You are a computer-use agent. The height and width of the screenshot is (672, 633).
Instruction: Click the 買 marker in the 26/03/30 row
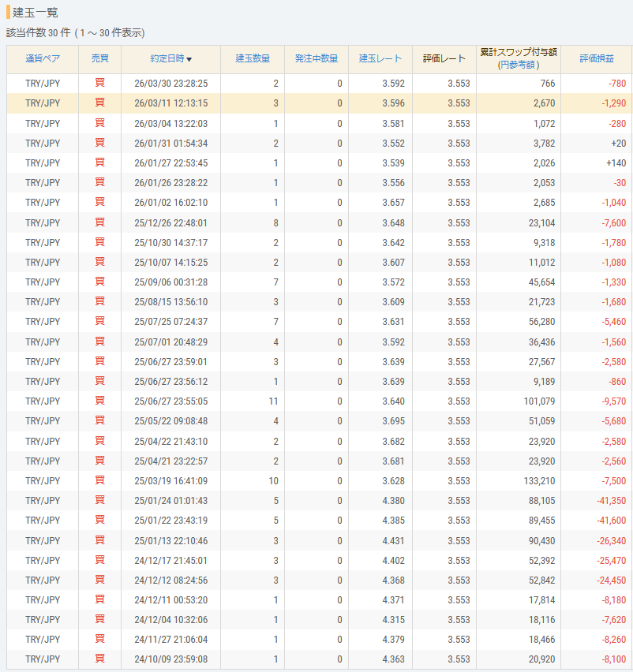pyautogui.click(x=99, y=84)
